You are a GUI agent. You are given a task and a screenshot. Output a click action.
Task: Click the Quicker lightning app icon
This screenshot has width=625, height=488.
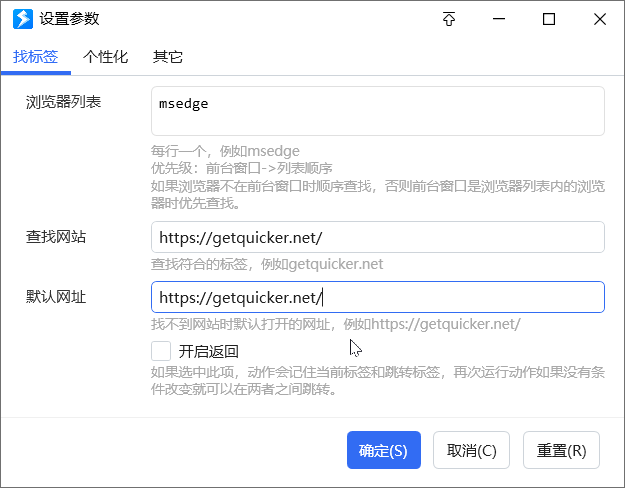(23, 19)
